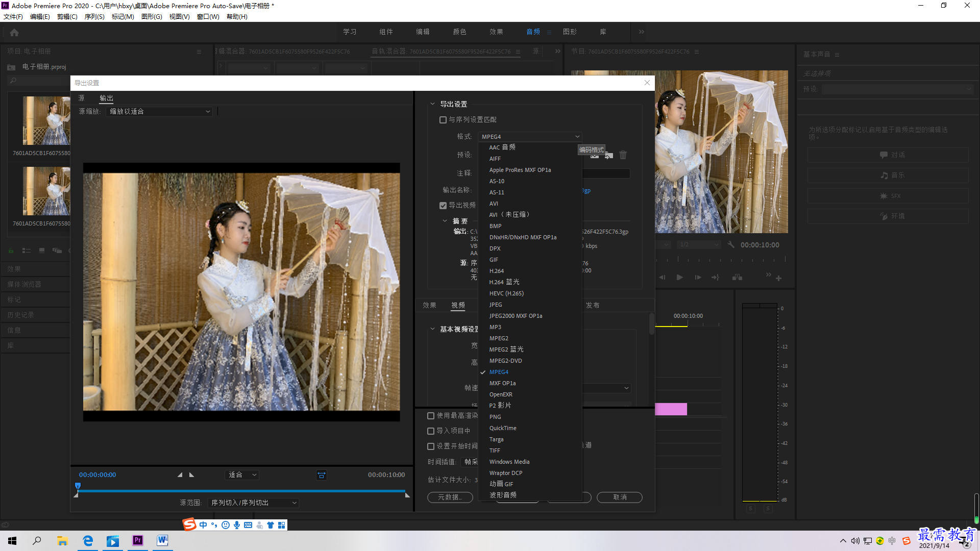Image resolution: width=980 pixels, height=551 pixels.
Task: Toggle aspect ratio correction icon under export preview
Action: (x=322, y=475)
